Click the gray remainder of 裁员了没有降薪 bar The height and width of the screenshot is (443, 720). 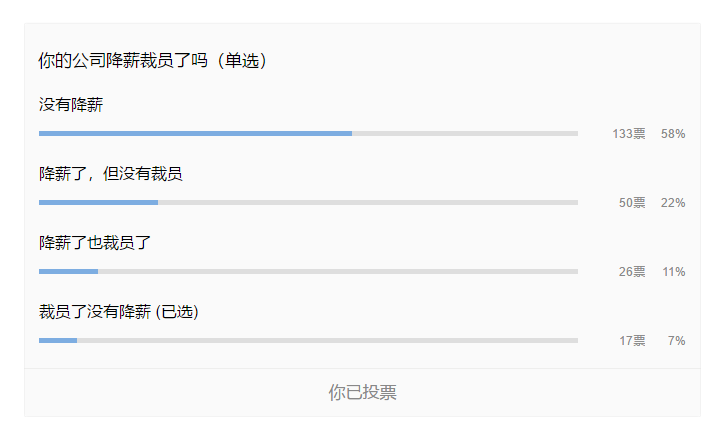[327, 341]
